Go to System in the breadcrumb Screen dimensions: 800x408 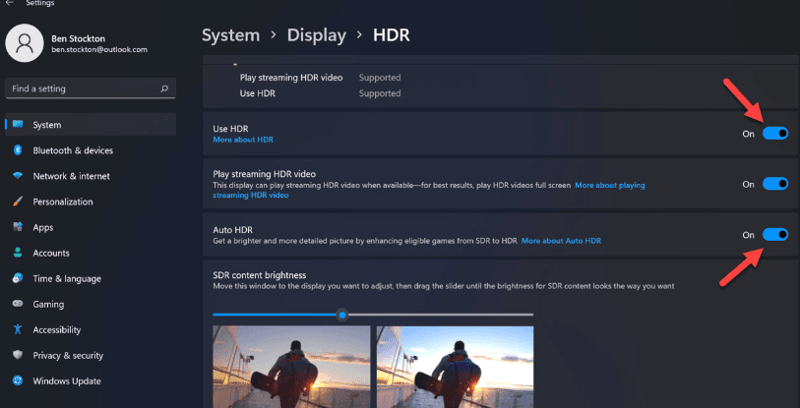point(231,35)
